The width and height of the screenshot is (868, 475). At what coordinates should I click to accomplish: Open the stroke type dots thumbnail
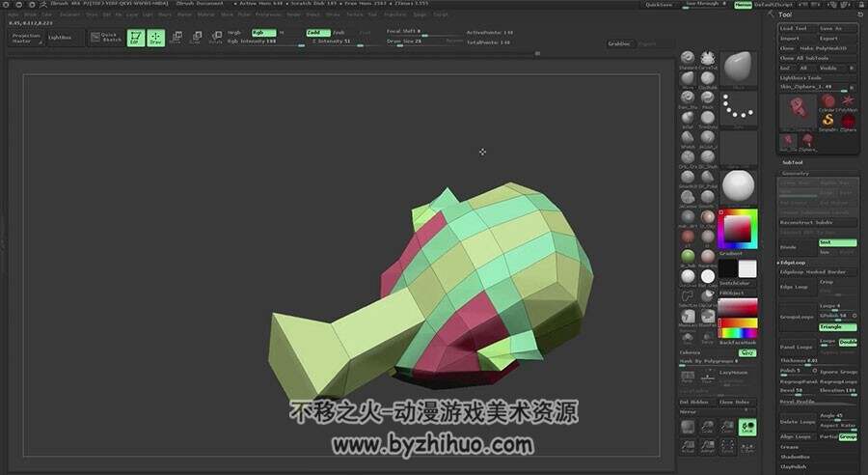(x=738, y=110)
